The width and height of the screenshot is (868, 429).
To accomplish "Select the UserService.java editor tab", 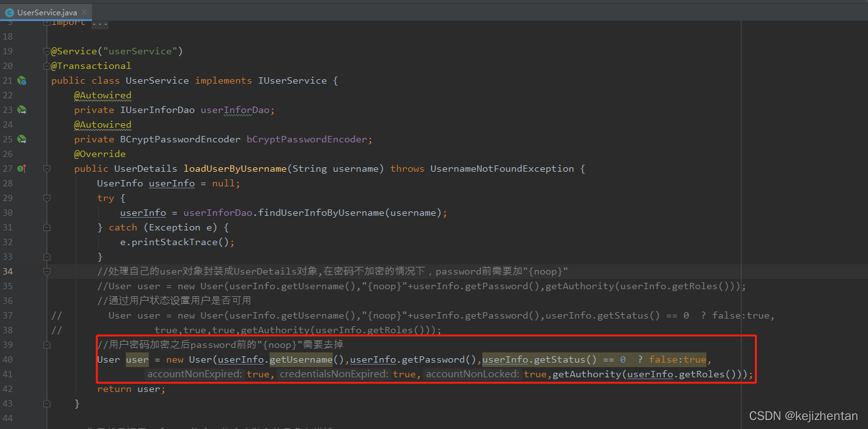I will [46, 12].
